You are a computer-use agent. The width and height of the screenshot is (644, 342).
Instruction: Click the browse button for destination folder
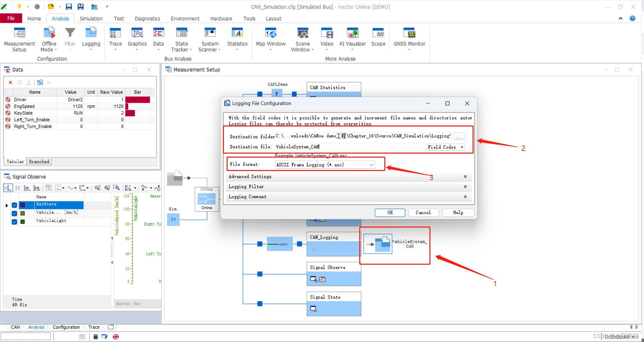(459, 137)
